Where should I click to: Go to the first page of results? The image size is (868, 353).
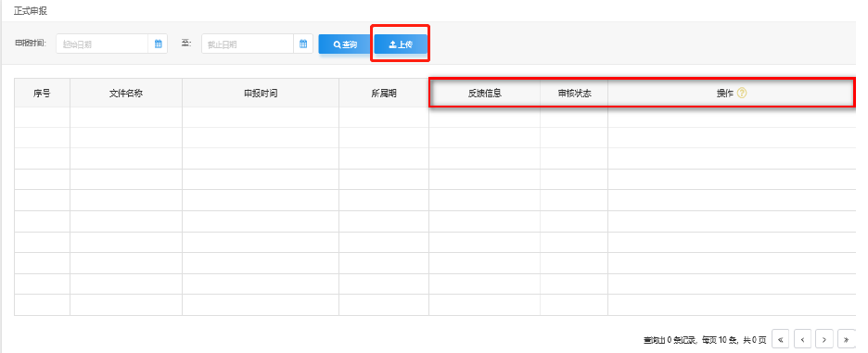(780, 338)
